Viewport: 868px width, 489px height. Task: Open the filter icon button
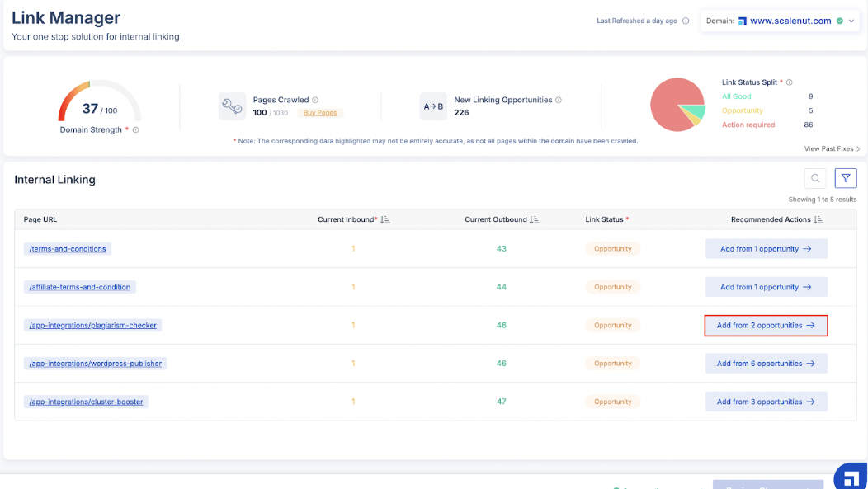click(846, 178)
